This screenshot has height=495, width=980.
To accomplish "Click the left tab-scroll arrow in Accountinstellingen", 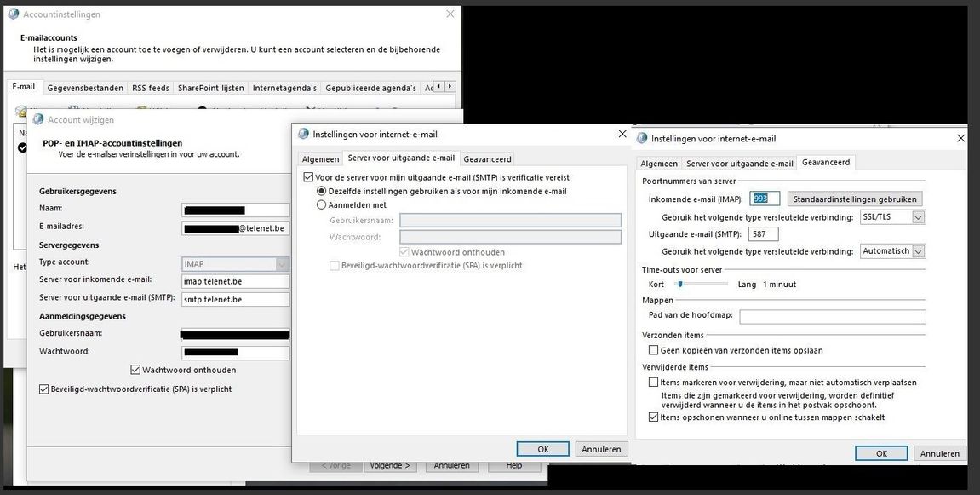I will [438, 87].
